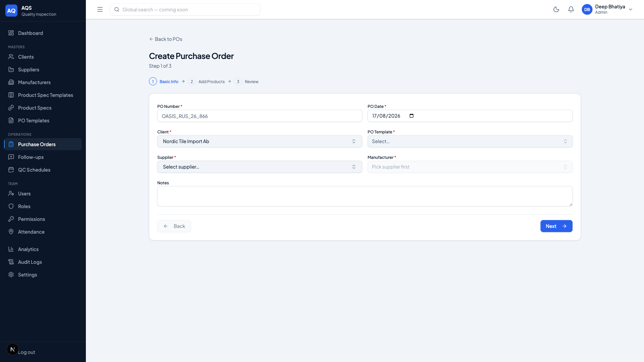The image size is (644, 362).
Task: Open notifications bell
Action: [571, 9]
